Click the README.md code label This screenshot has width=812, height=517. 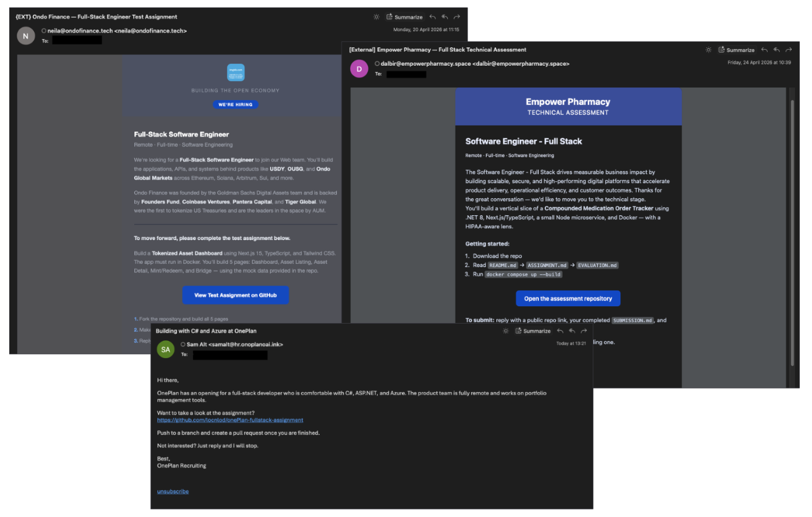[x=503, y=265]
